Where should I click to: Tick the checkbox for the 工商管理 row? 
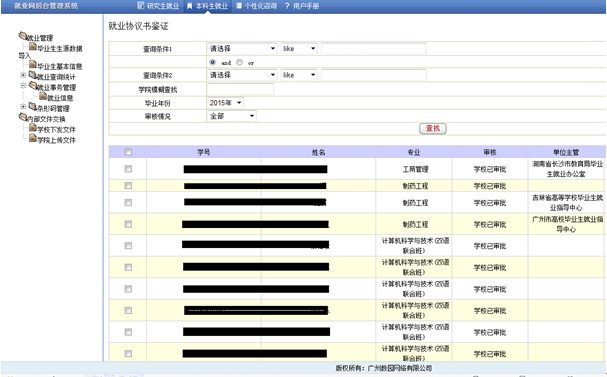click(x=128, y=169)
